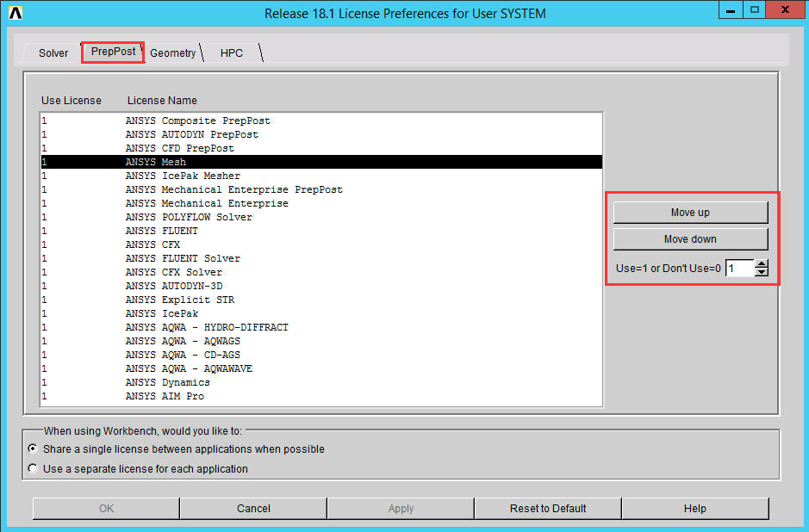
Task: Select ANSYS AUTODYN PrepPost row
Action: coord(321,134)
